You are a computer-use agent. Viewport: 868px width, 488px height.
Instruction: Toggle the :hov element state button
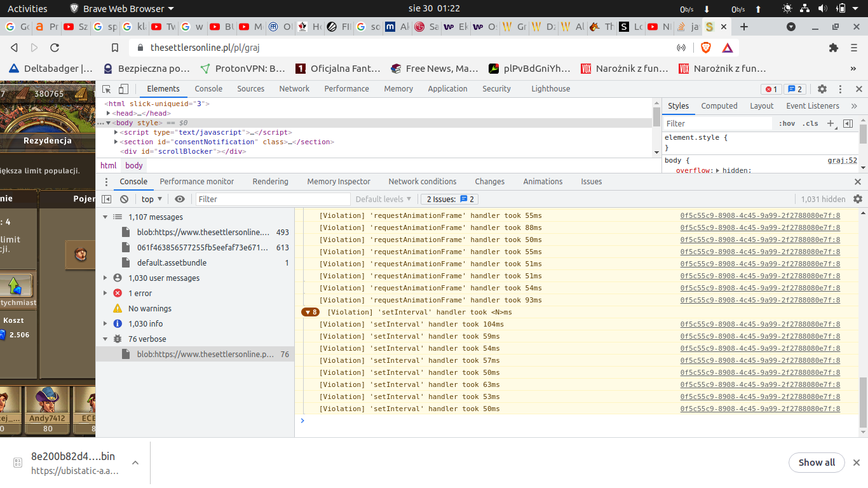(x=787, y=123)
